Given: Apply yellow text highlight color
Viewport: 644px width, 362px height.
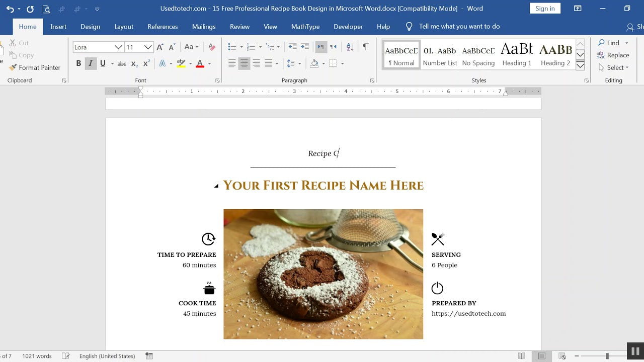Looking at the screenshot, I should (x=181, y=64).
